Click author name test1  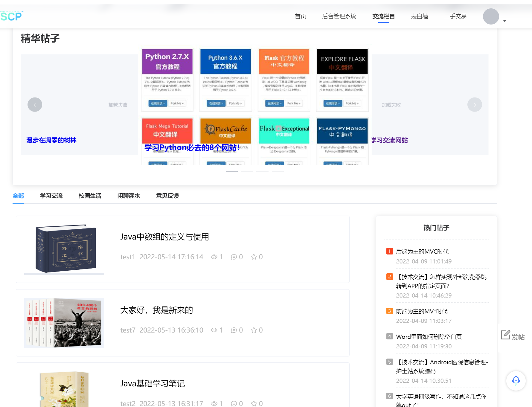pos(128,257)
